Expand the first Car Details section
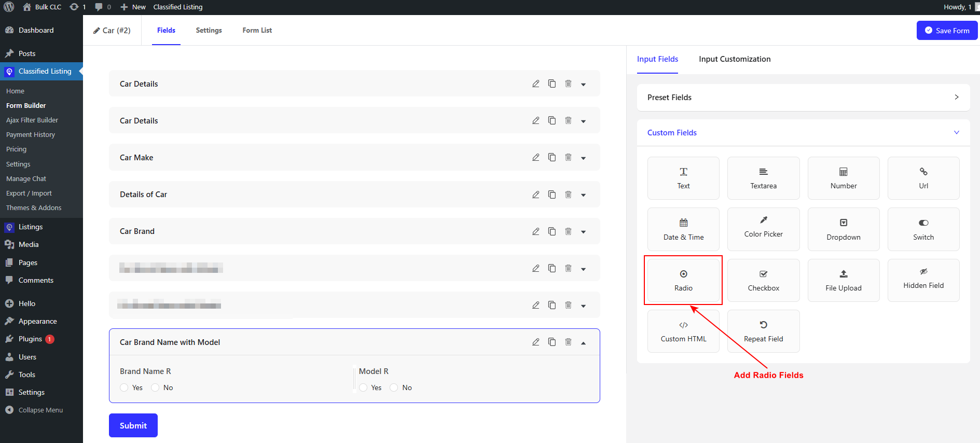Screen dimensions: 980x443 click(x=583, y=84)
